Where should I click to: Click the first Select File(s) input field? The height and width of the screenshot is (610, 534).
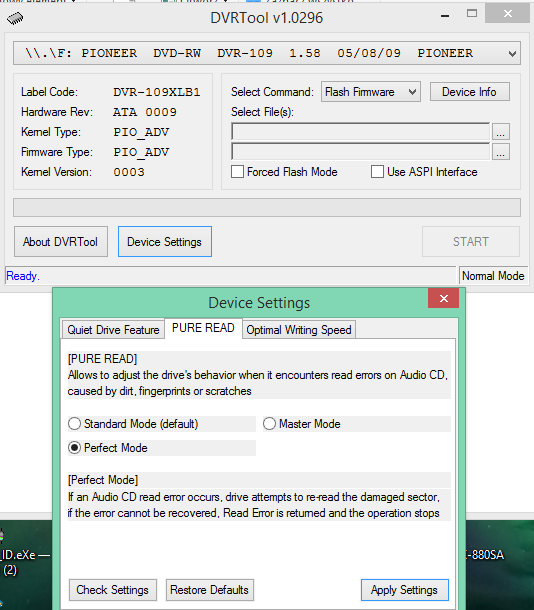tap(361, 131)
